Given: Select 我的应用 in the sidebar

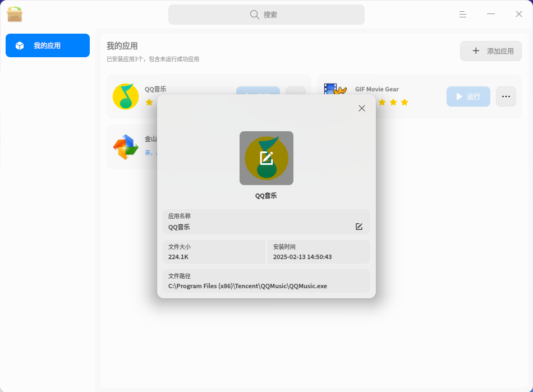Looking at the screenshot, I should 48,45.
